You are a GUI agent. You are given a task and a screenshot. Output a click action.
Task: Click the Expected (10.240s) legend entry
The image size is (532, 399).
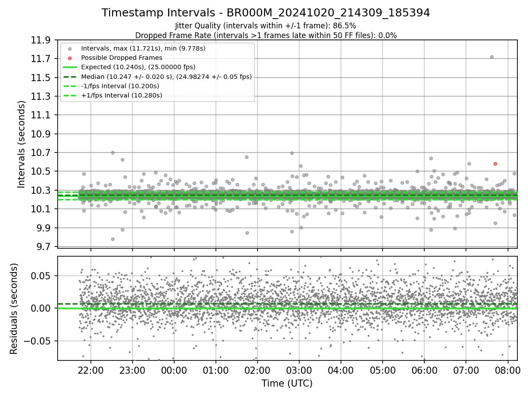click(138, 67)
